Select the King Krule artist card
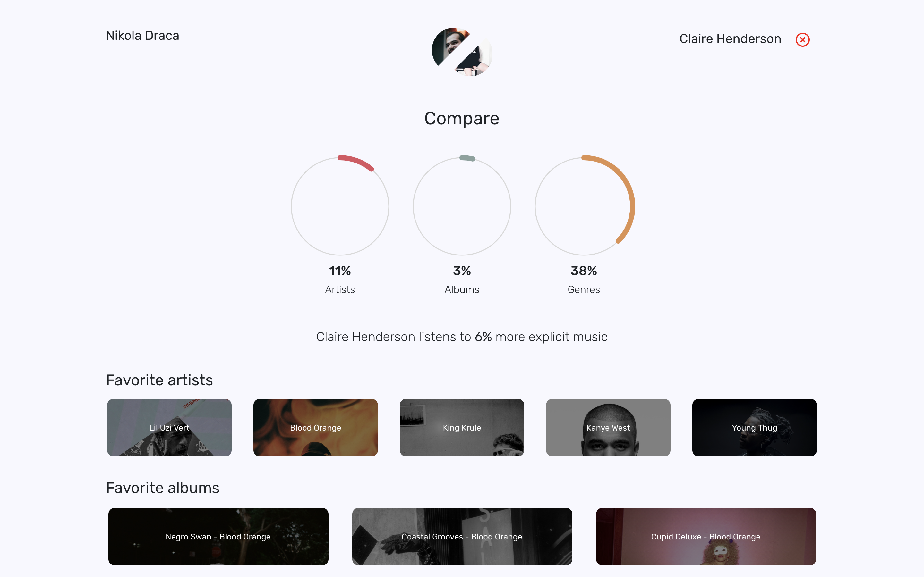Image resolution: width=924 pixels, height=577 pixels. (462, 427)
